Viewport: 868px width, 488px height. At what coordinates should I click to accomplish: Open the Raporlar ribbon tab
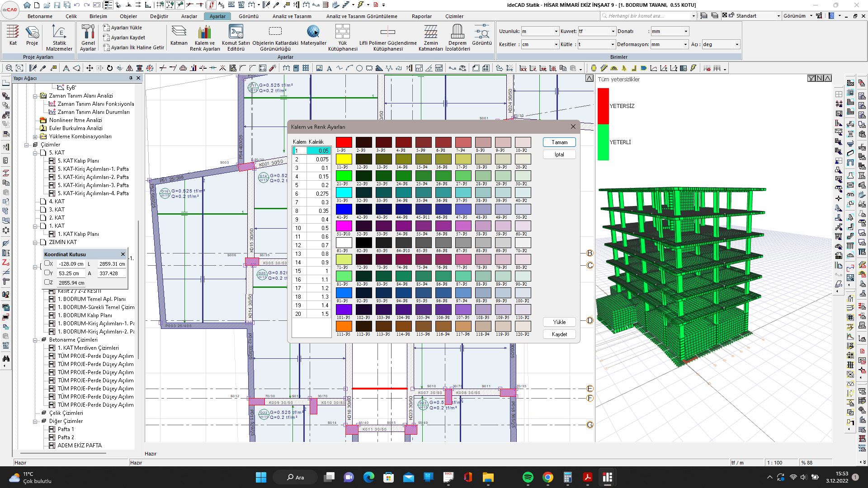tap(422, 16)
